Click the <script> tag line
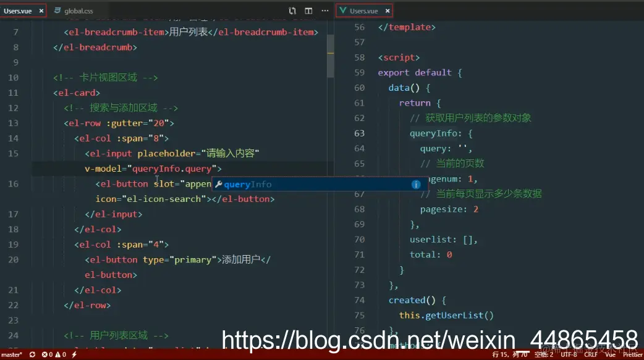The width and height of the screenshot is (644, 360). click(x=399, y=57)
